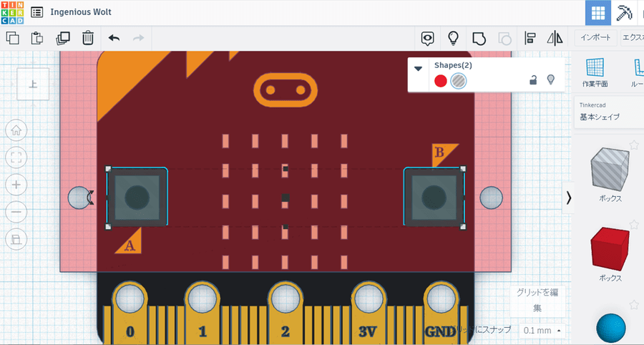
Task: Fit all in view
Action: tap(16, 157)
